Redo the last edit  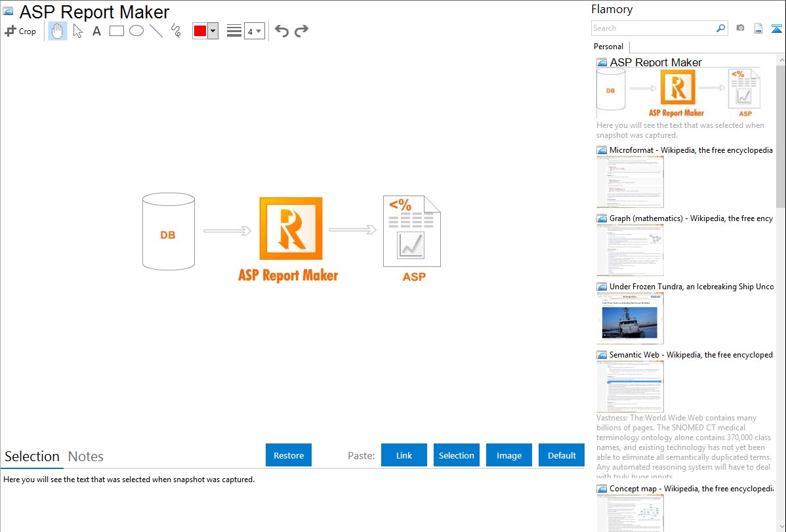click(x=301, y=31)
